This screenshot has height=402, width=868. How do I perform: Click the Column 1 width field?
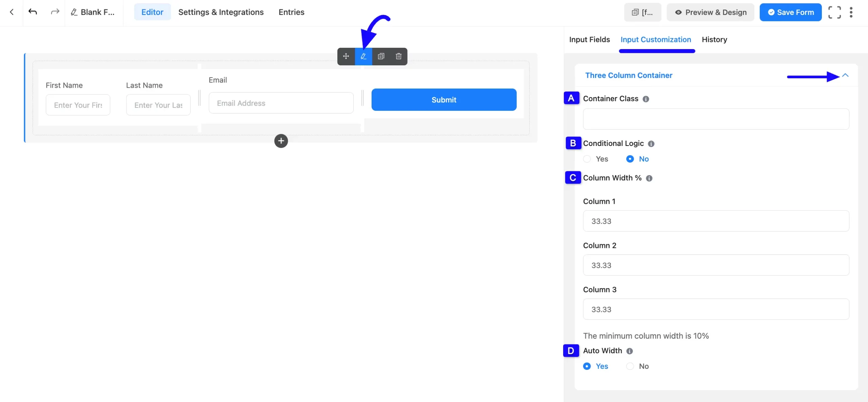point(716,221)
